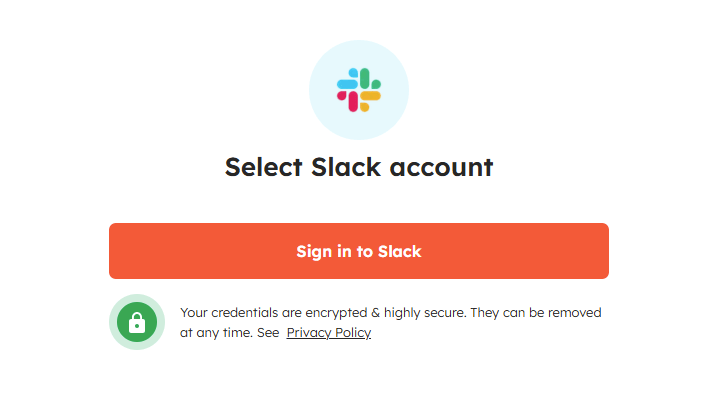Open the Privacy Policy link
The height and width of the screenshot is (408, 726).
click(x=328, y=333)
